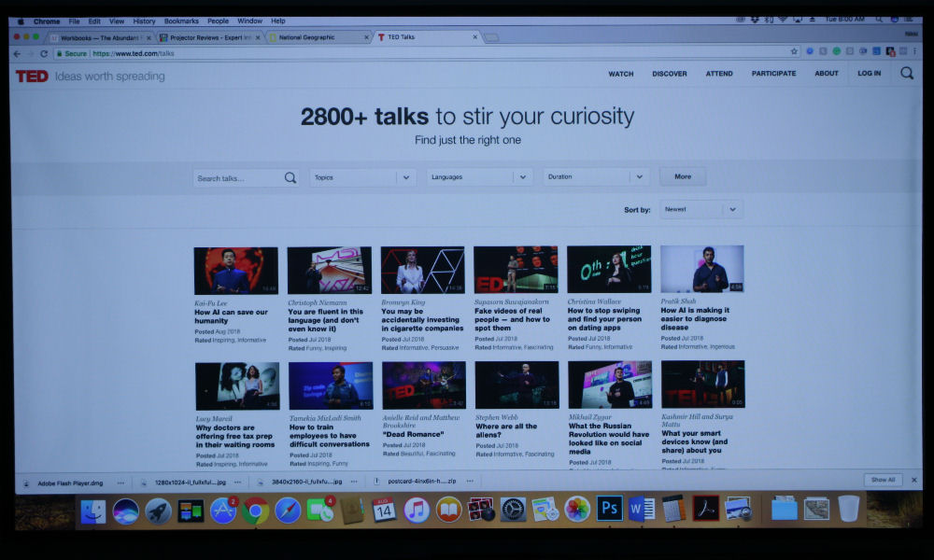Open "Fake videos of real people" talk title

512,319
